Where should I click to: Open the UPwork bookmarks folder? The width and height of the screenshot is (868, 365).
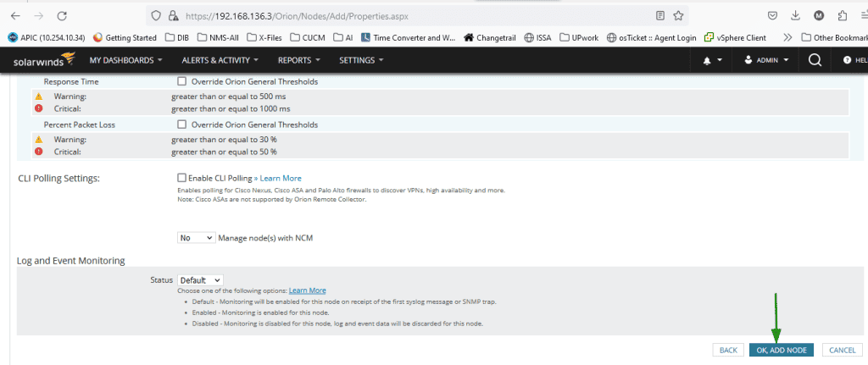[x=580, y=37]
